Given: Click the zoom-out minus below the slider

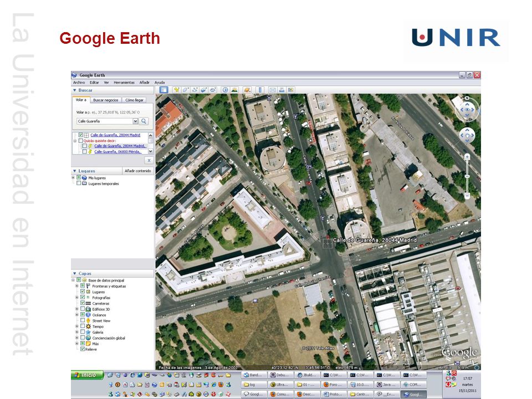Looking at the screenshot, I should (x=467, y=196).
